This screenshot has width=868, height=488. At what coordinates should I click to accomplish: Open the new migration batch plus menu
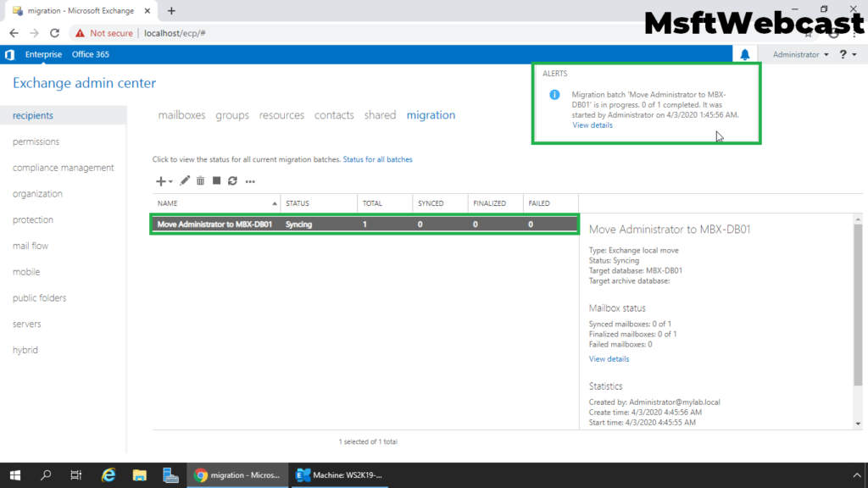pyautogui.click(x=164, y=181)
